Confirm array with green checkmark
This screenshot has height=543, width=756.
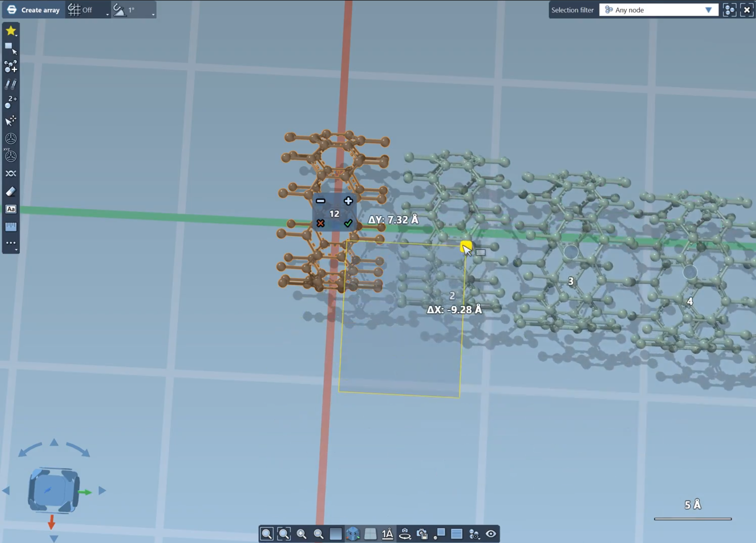(x=348, y=223)
